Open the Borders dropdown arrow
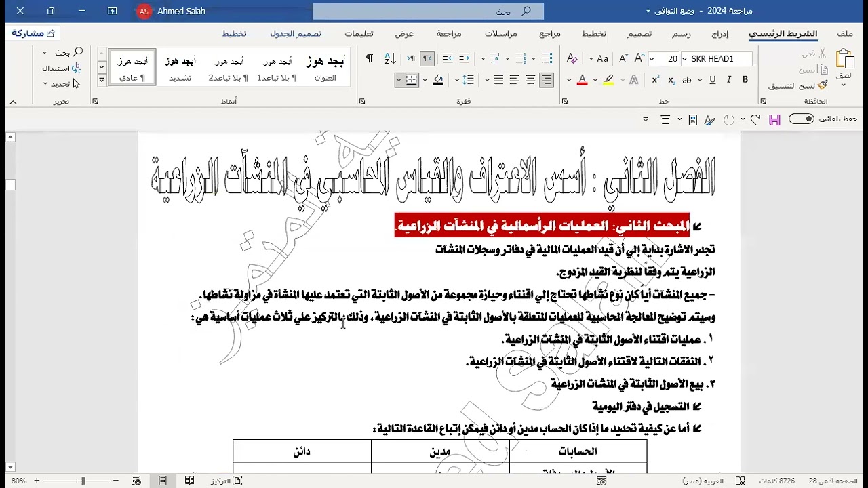This screenshot has height=488, width=868. (399, 80)
